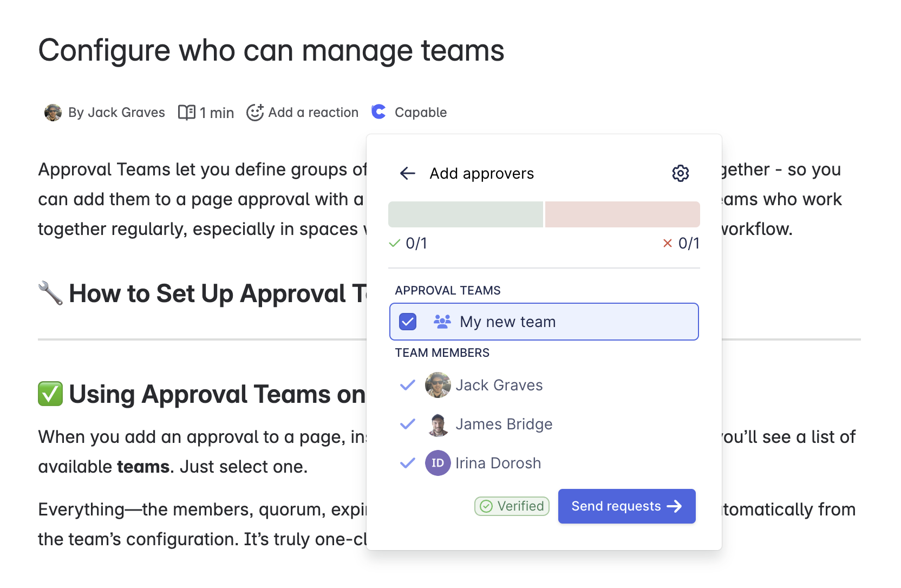The height and width of the screenshot is (588, 901).
Task: Toggle the checkmark next to Irina Dorosh
Action: (407, 463)
